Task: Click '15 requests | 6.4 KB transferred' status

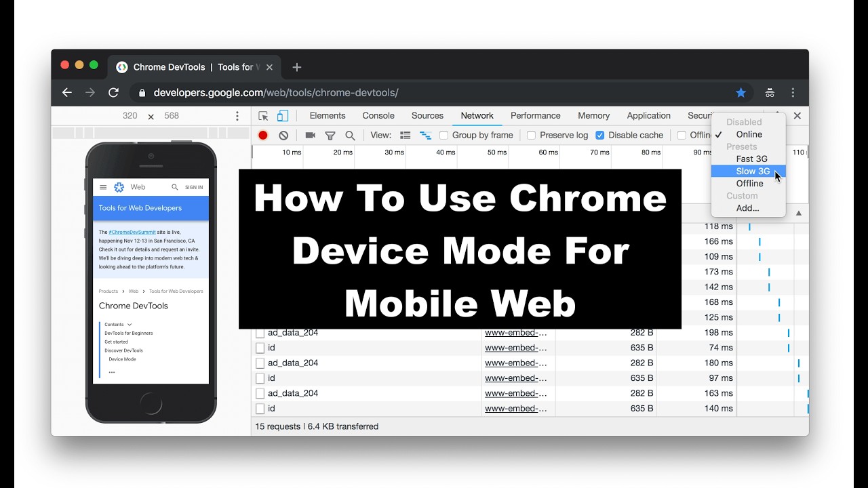Action: pyautogui.click(x=317, y=426)
